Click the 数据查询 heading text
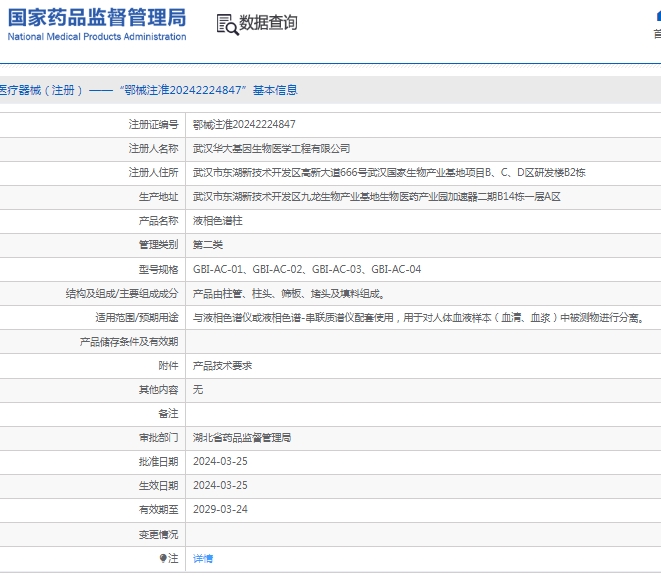The image size is (661, 581). point(268,23)
